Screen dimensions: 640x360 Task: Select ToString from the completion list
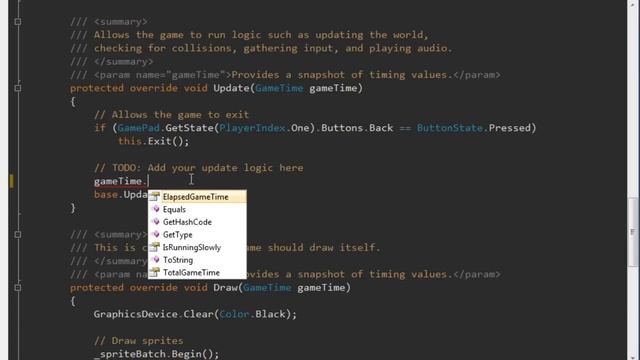tap(197, 260)
